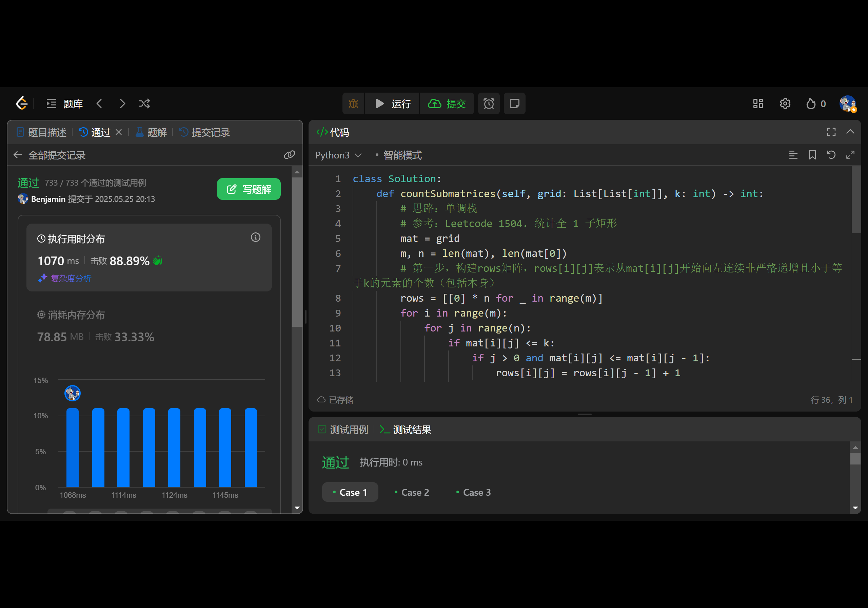Open the timer alarm clock icon
The height and width of the screenshot is (608, 868).
coord(489,104)
